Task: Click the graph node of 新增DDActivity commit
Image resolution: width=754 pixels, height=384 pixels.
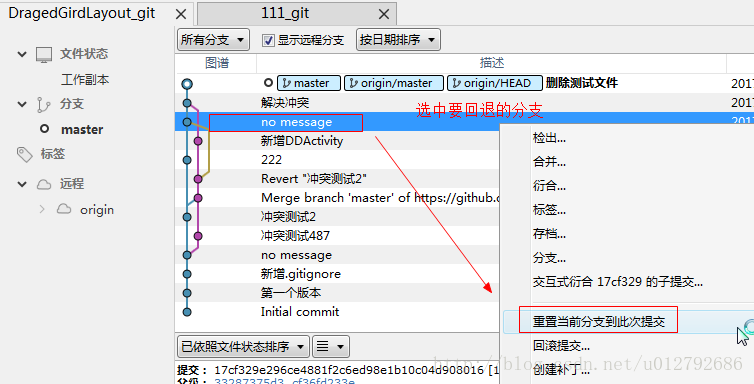Action: pos(198,141)
